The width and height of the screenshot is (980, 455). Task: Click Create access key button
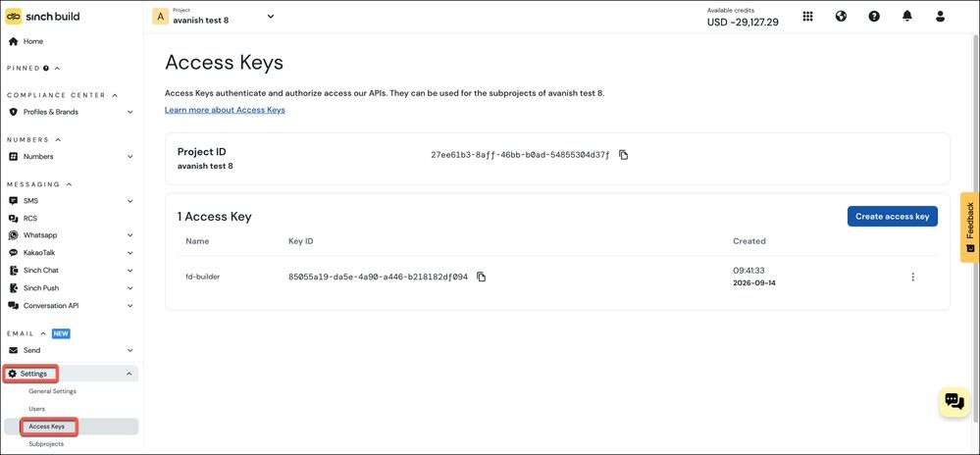892,217
